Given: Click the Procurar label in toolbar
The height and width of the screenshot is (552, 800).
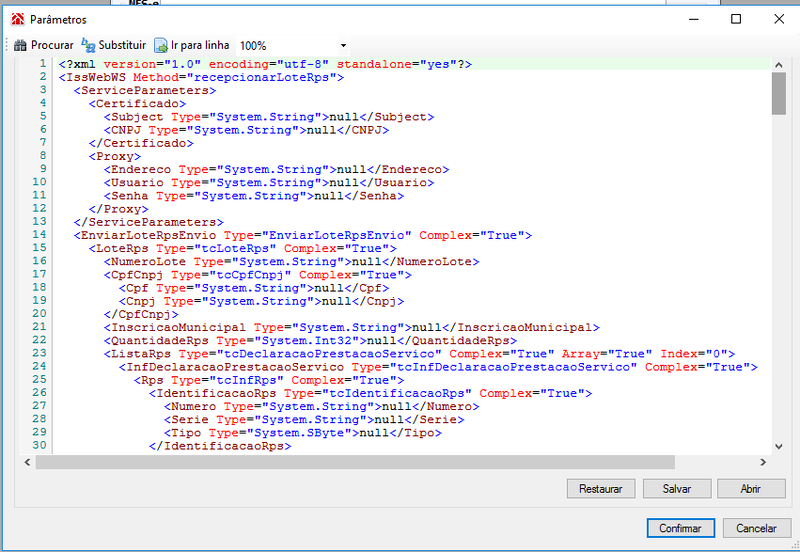Looking at the screenshot, I should tap(52, 45).
